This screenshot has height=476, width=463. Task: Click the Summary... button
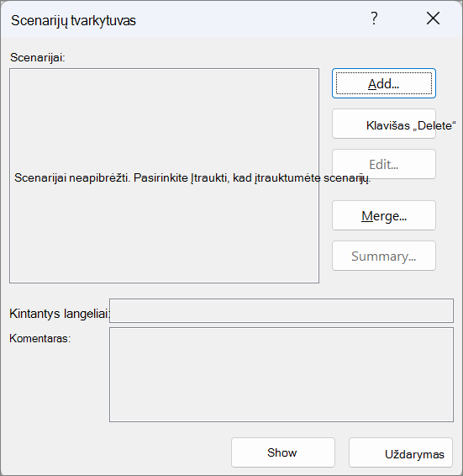click(384, 256)
